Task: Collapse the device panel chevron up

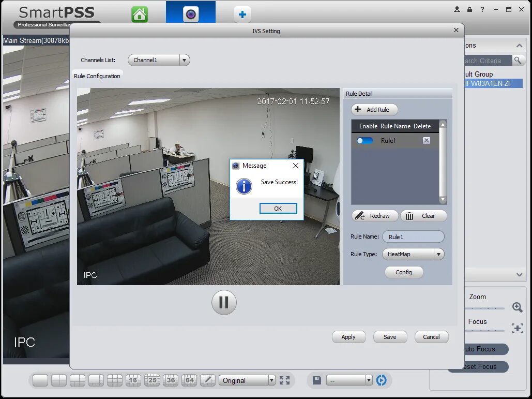Action: click(519, 46)
